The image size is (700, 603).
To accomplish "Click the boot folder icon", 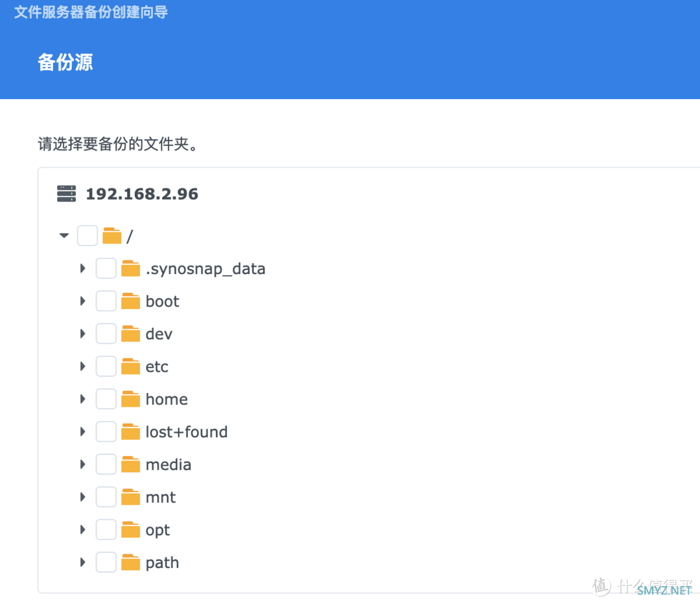I will click(x=130, y=301).
